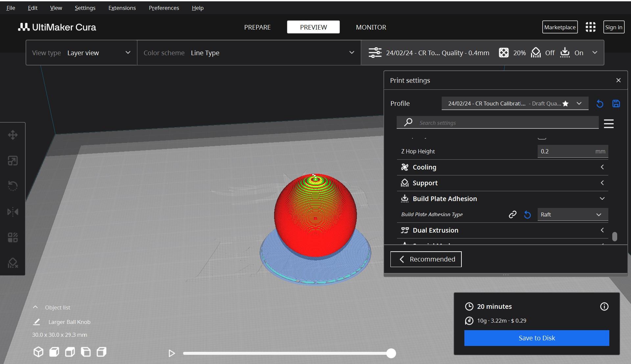
Task: Click the marketplace icon in top bar
Action: [559, 27]
